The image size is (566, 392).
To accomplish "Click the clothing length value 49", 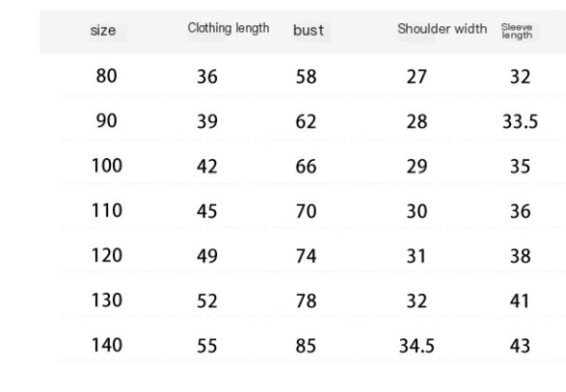I will point(207,256).
